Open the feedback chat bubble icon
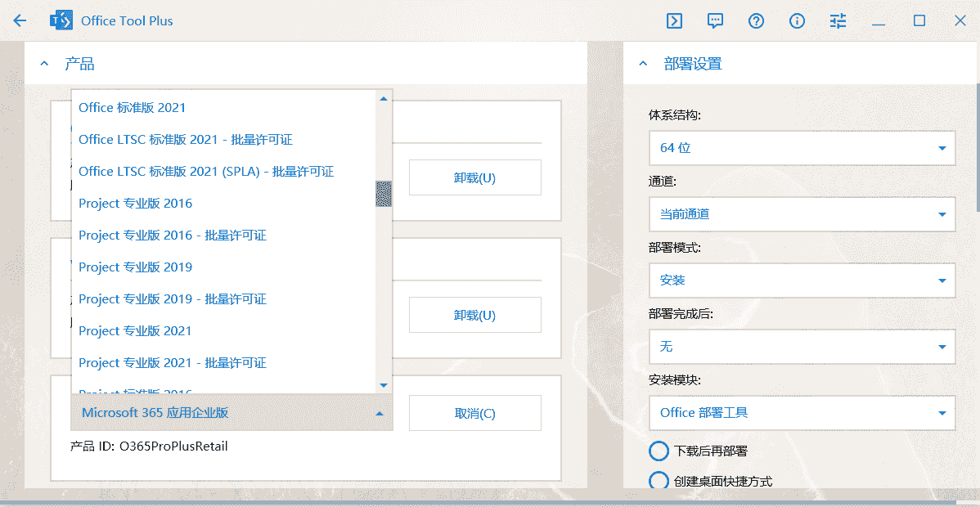Image resolution: width=980 pixels, height=507 pixels. [715, 20]
